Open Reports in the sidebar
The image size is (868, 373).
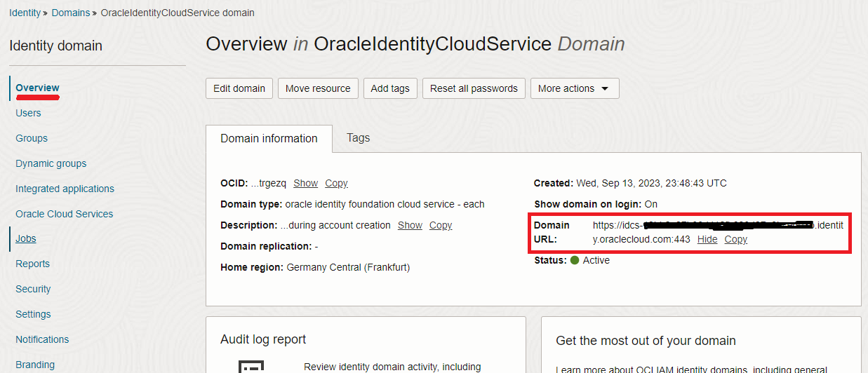pyautogui.click(x=32, y=264)
